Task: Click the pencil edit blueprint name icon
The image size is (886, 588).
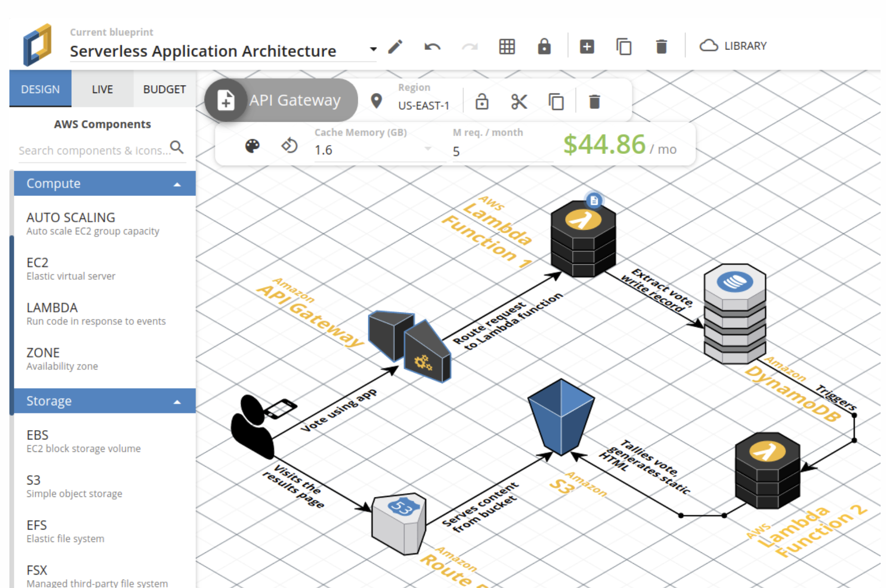Action: (x=395, y=47)
